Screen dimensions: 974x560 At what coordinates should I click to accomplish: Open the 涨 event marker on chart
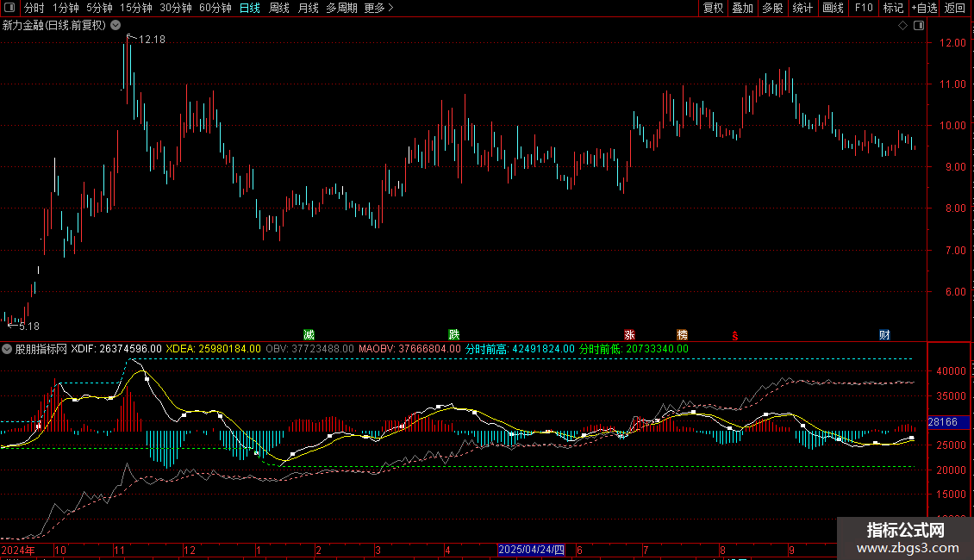pyautogui.click(x=629, y=335)
